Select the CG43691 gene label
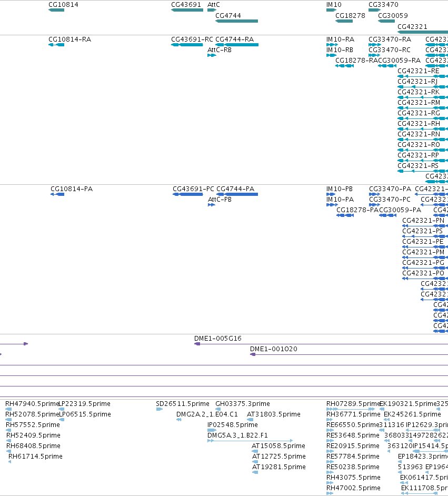Screen dimensions: 448x496 pyautogui.click(x=186, y=5)
